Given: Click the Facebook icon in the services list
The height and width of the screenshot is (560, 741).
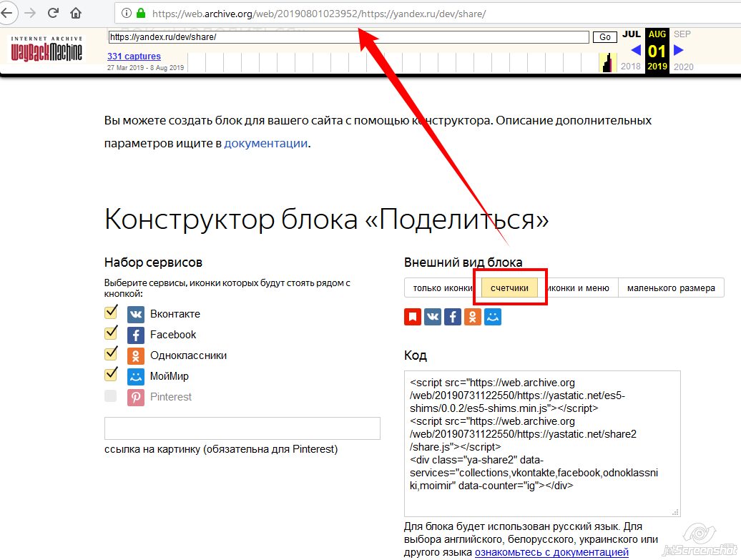Looking at the screenshot, I should tap(136, 335).
